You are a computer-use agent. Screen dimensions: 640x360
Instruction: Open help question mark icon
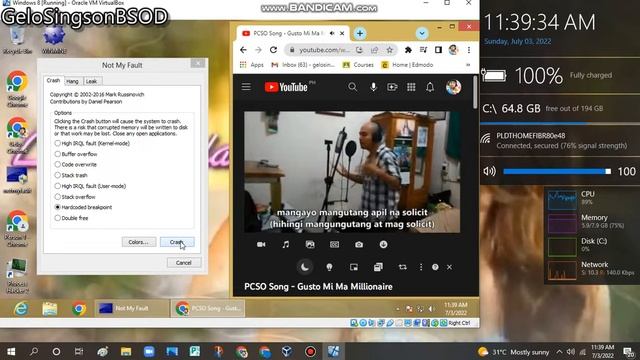pyautogui.click(x=435, y=267)
